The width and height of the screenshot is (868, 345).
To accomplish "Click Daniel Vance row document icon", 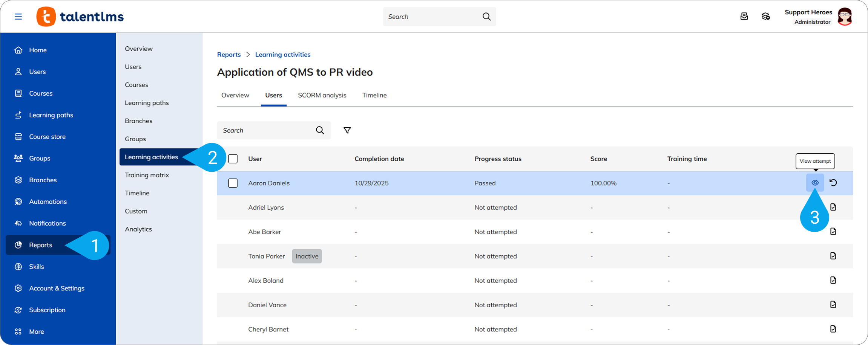I will [833, 304].
